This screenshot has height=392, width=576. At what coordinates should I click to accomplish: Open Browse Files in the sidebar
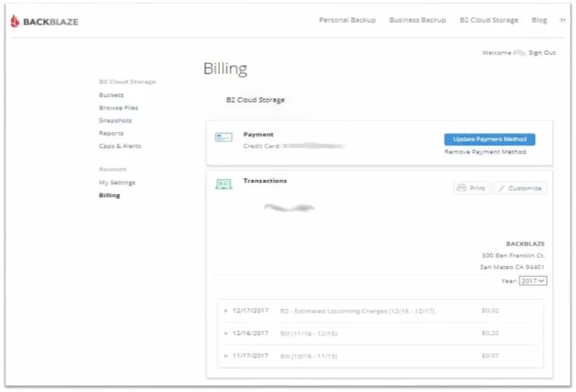coord(118,108)
